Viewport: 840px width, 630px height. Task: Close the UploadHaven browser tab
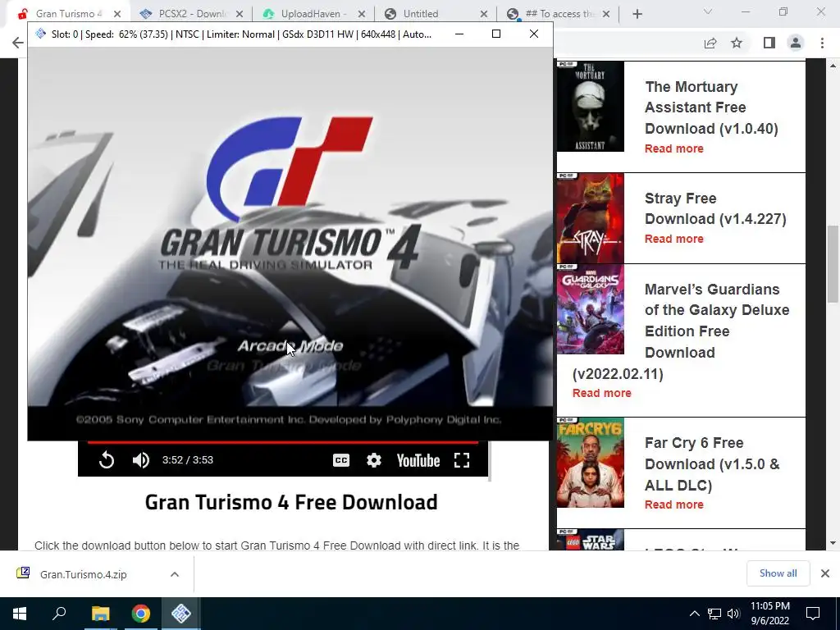pyautogui.click(x=362, y=14)
